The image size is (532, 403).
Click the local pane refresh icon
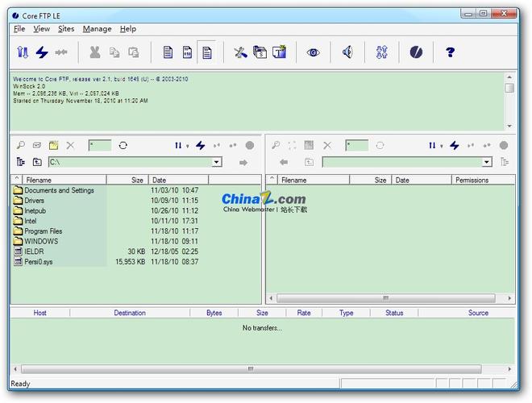[123, 145]
